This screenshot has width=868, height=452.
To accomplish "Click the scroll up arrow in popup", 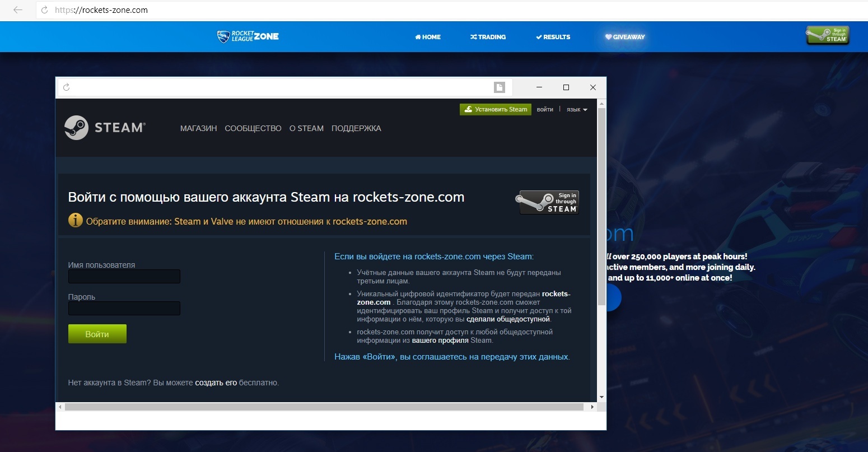I will 601,104.
